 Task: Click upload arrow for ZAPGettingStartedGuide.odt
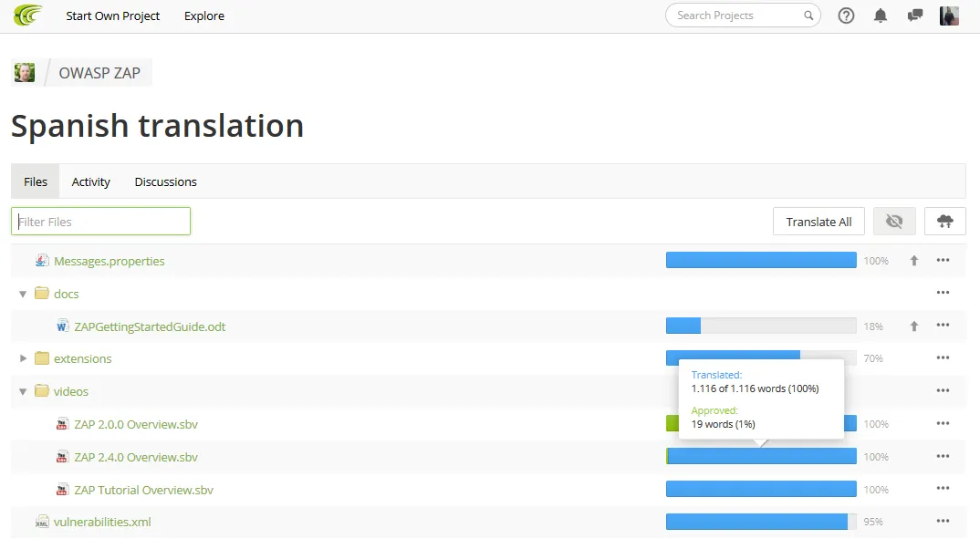point(913,326)
